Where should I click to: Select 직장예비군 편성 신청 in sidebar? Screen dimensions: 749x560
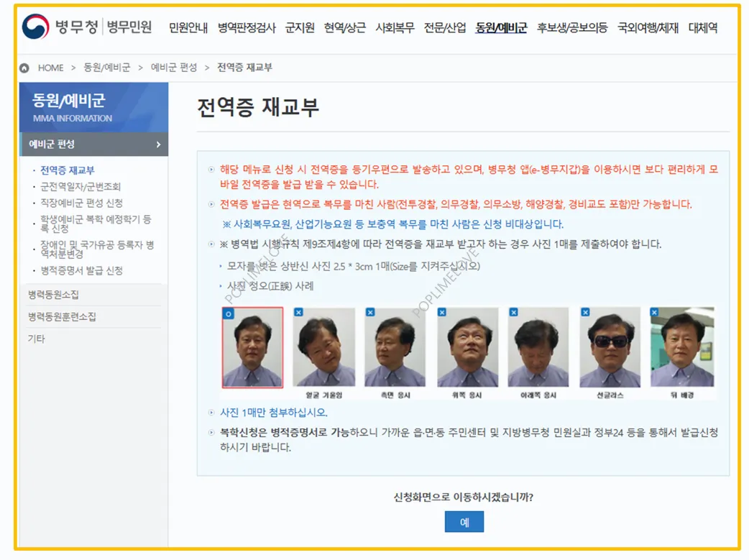(81, 203)
